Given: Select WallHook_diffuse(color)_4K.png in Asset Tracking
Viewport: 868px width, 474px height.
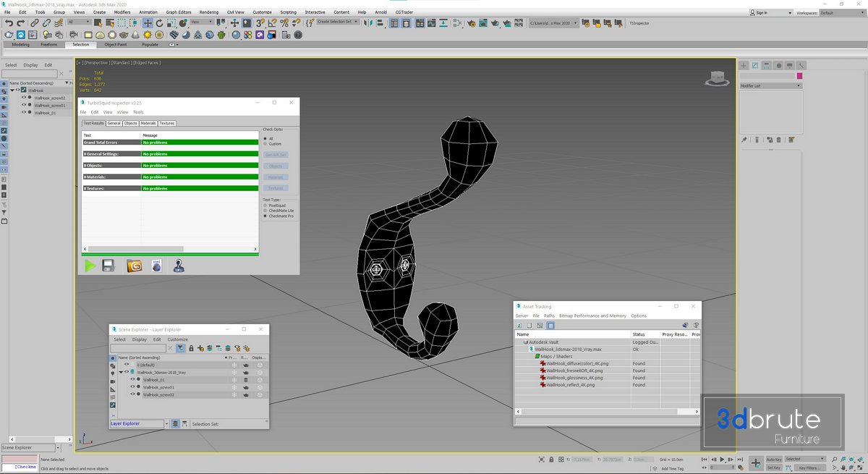Looking at the screenshot, I should click(x=576, y=363).
